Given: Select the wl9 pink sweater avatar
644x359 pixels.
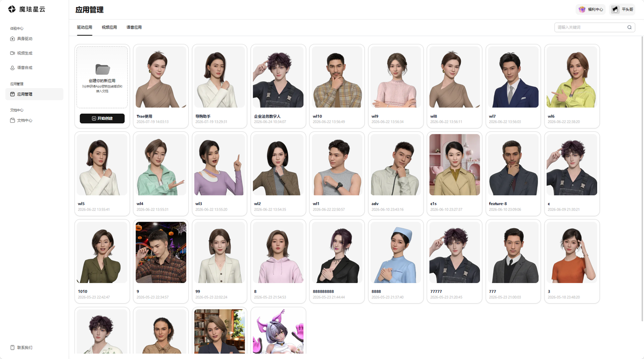Looking at the screenshot, I should [396, 77].
